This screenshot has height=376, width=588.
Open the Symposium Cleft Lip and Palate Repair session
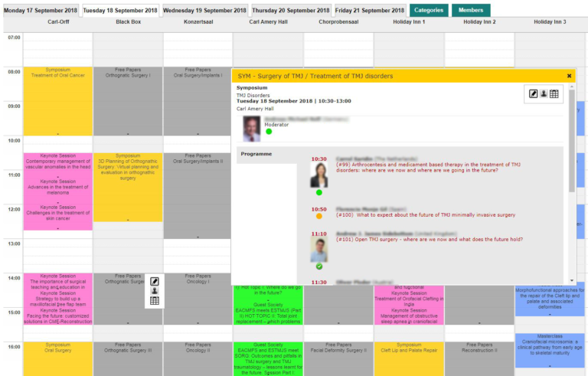409,358
